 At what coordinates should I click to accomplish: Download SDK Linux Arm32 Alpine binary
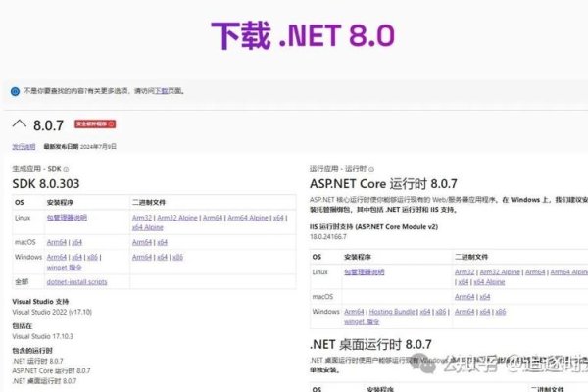point(177,218)
